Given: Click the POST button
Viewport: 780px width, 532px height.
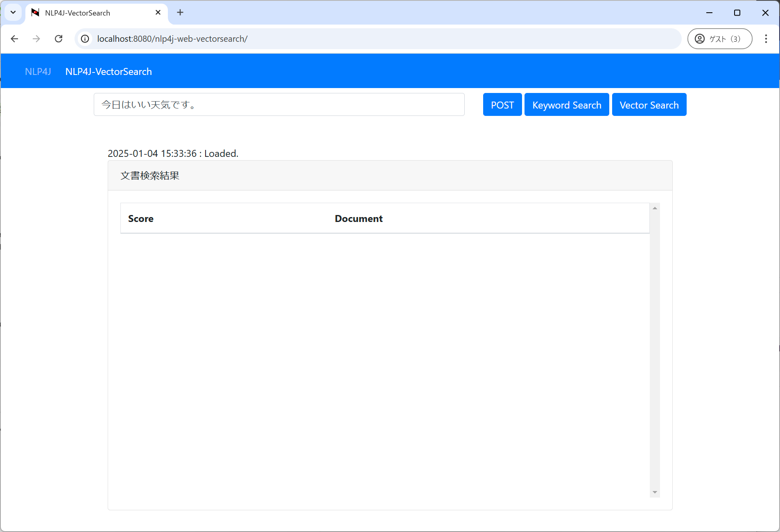Looking at the screenshot, I should pos(502,105).
